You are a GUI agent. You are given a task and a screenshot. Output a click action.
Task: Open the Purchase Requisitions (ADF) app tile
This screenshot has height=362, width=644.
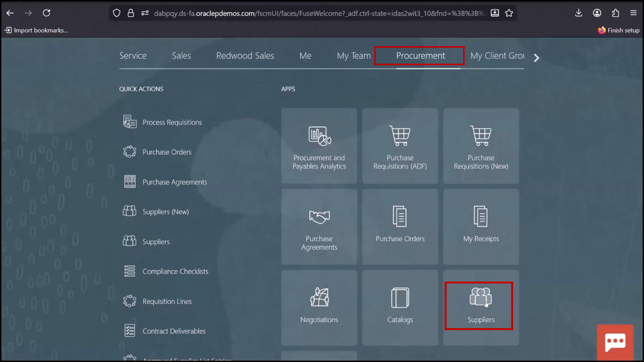tap(400, 146)
